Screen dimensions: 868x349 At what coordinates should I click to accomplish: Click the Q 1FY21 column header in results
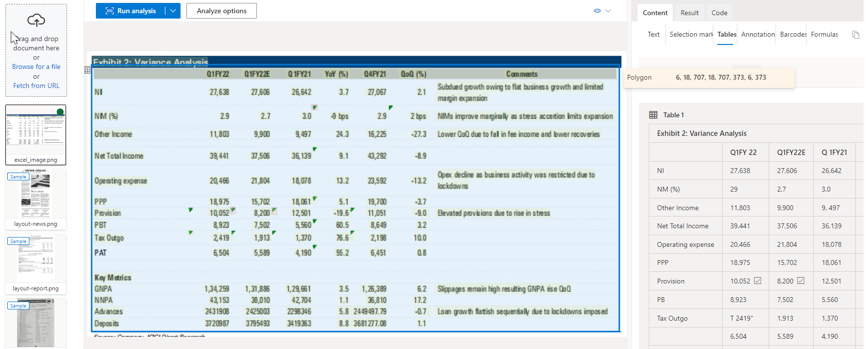point(834,153)
